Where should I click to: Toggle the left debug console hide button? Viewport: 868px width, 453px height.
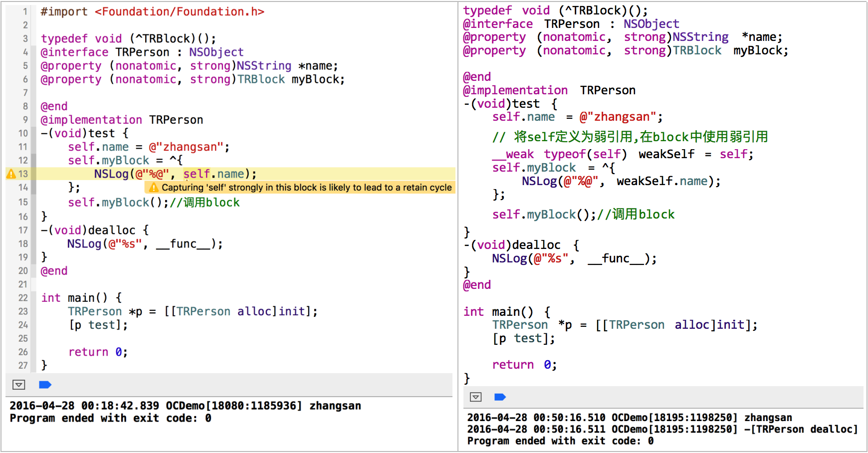[19, 385]
